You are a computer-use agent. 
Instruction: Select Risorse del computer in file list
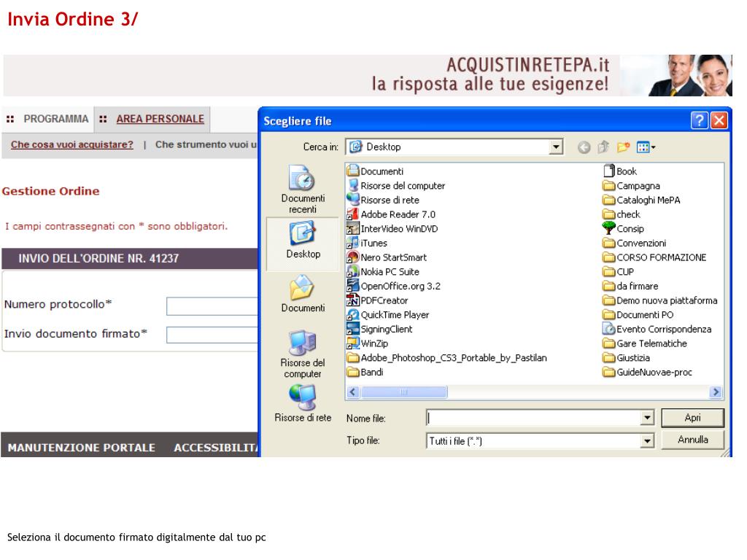(x=396, y=186)
